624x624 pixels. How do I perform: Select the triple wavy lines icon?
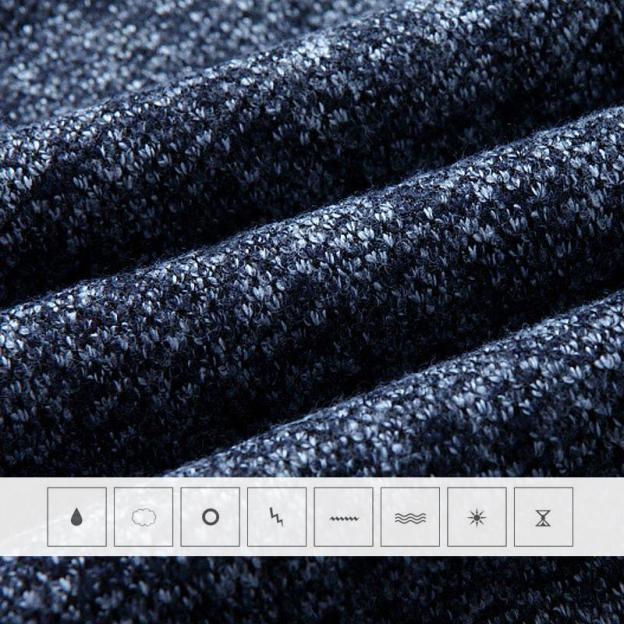[410, 517]
